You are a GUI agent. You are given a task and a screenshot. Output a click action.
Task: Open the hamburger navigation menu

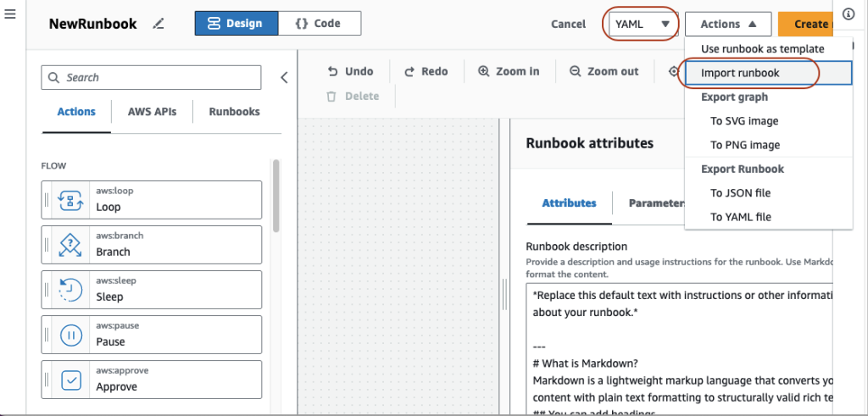10,14
